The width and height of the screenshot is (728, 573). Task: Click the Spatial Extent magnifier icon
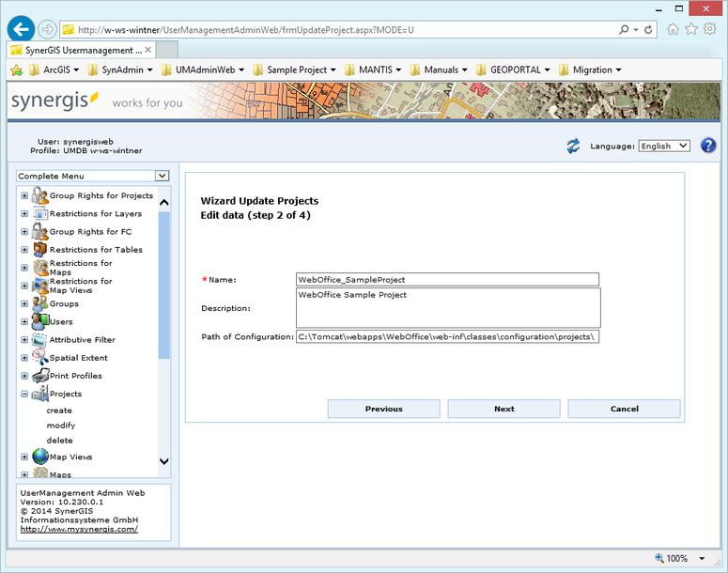[40, 358]
